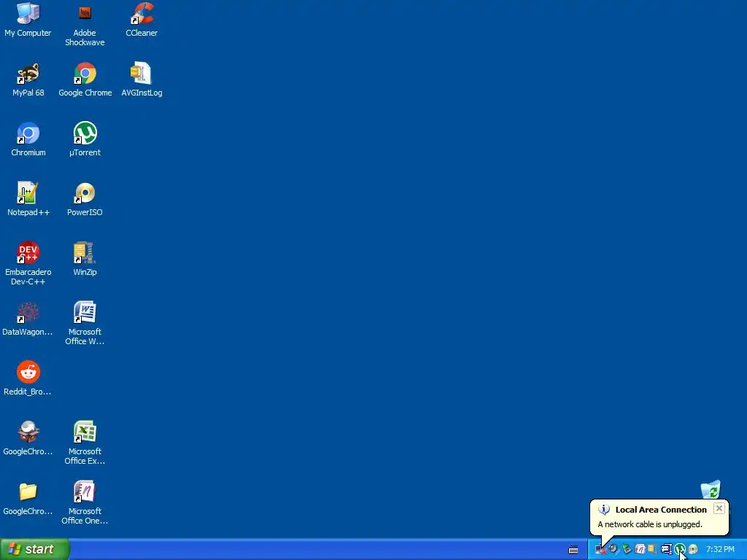Viewport: 747px width, 560px height.
Task: Select the Embarcadero Dev-C++ shortcut
Action: click(x=28, y=264)
